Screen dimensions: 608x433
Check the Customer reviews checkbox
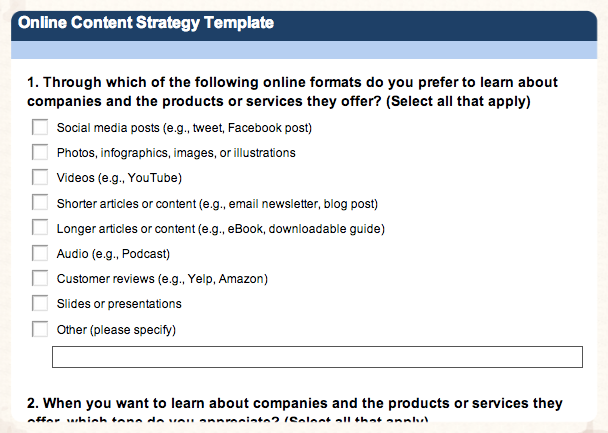40,278
